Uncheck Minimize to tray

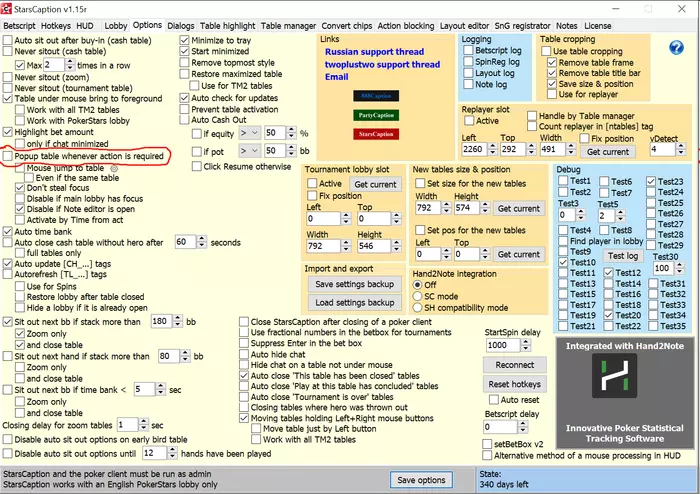184,40
